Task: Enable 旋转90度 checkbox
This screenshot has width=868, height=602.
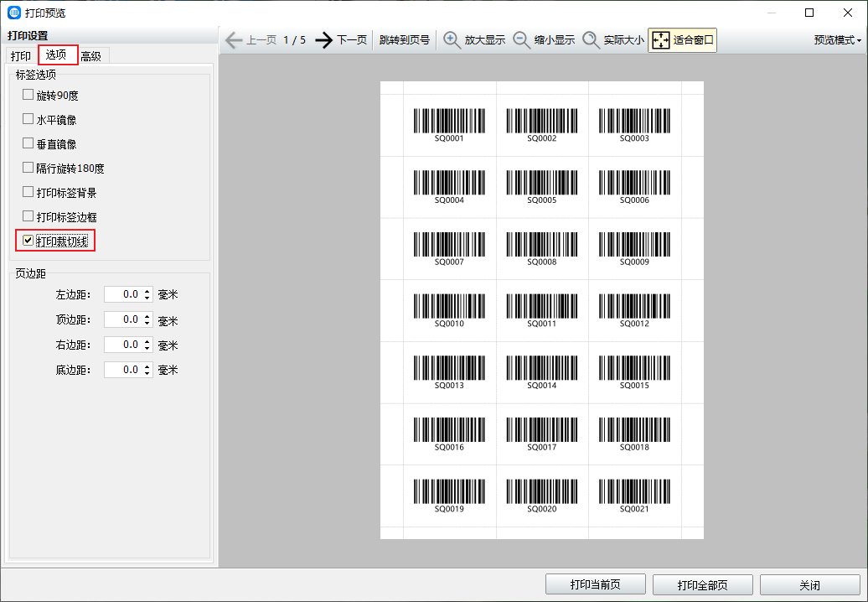Action: pyautogui.click(x=28, y=95)
